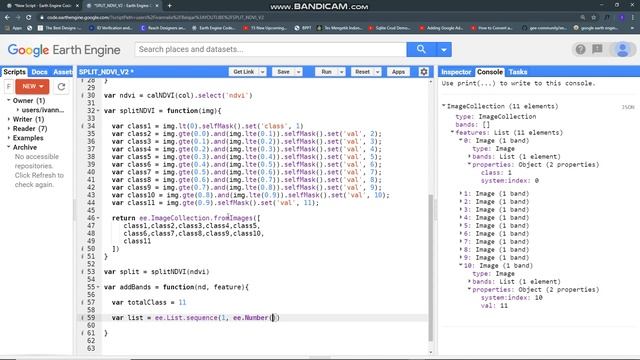Click the info marker on line 57

point(82,302)
